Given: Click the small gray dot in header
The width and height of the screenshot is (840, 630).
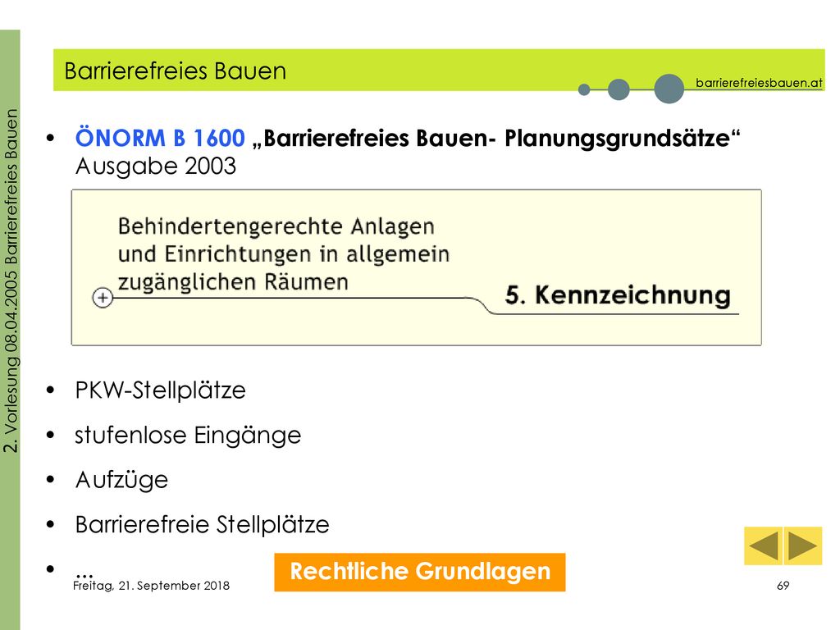Looking at the screenshot, I should 584,89.
